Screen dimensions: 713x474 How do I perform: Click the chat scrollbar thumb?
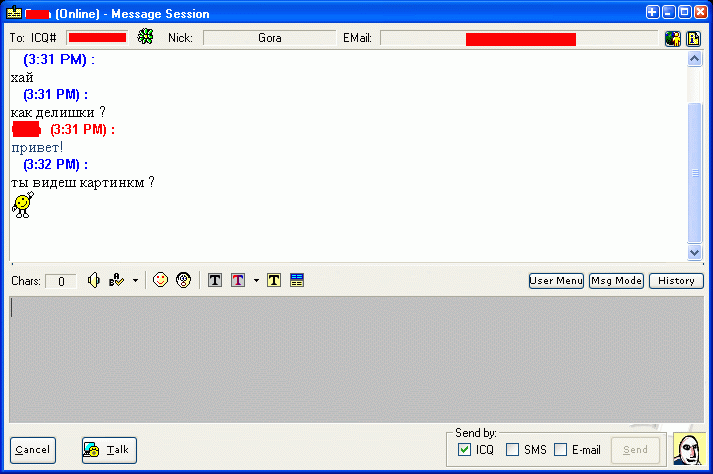(695, 173)
